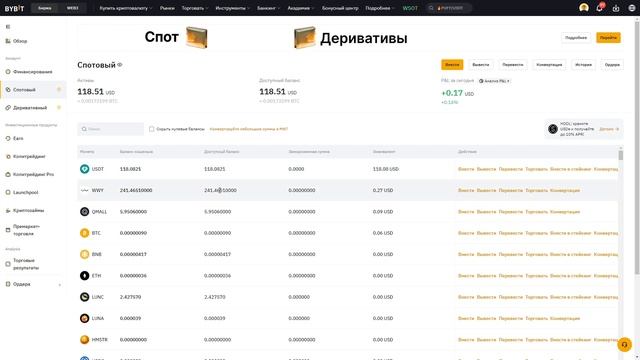The image size is (640, 360).
Task: Switch to the WEB3 toggle in header
Action: (72, 8)
